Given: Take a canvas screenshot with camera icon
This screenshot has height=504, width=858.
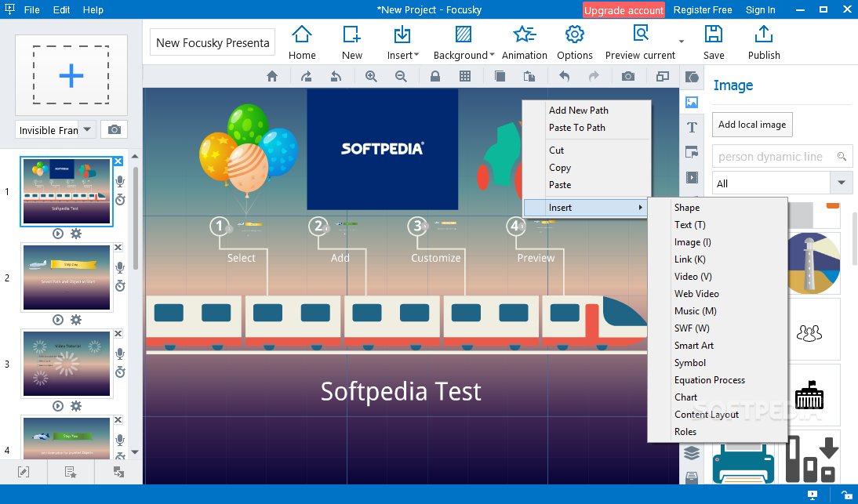Looking at the screenshot, I should [628, 77].
